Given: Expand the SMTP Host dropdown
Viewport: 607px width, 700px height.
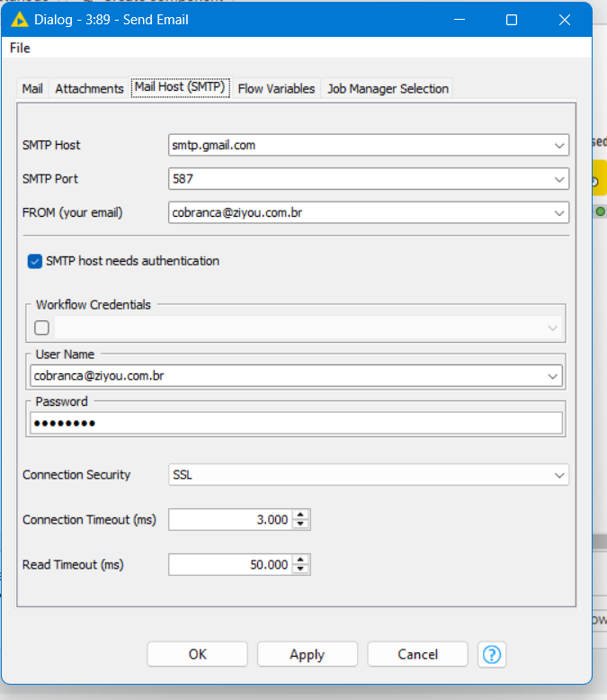Looking at the screenshot, I should point(559,145).
